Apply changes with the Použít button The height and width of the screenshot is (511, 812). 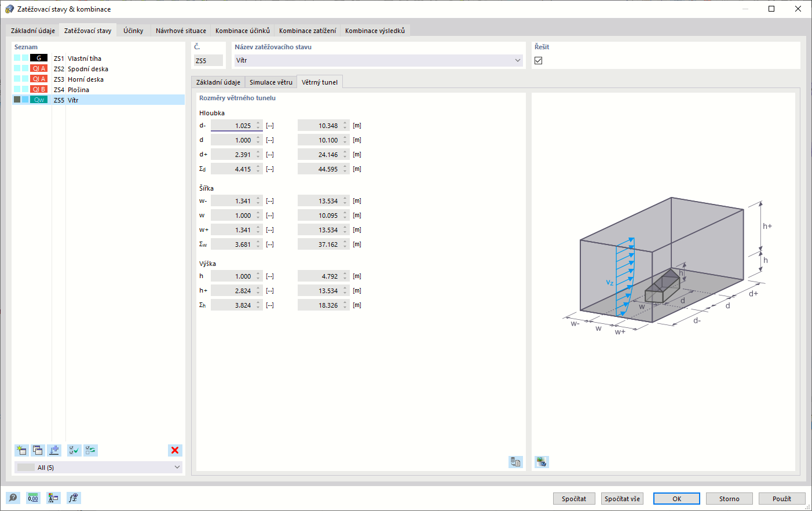pos(782,499)
